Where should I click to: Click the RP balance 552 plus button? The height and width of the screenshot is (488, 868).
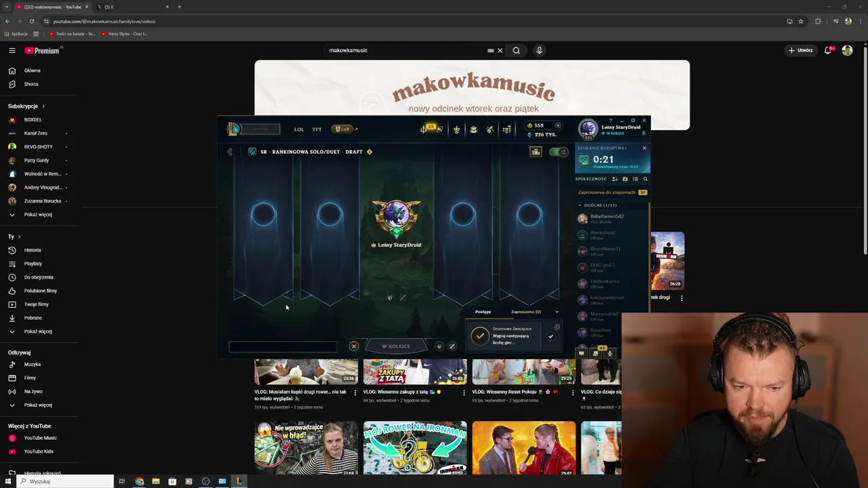click(557, 125)
